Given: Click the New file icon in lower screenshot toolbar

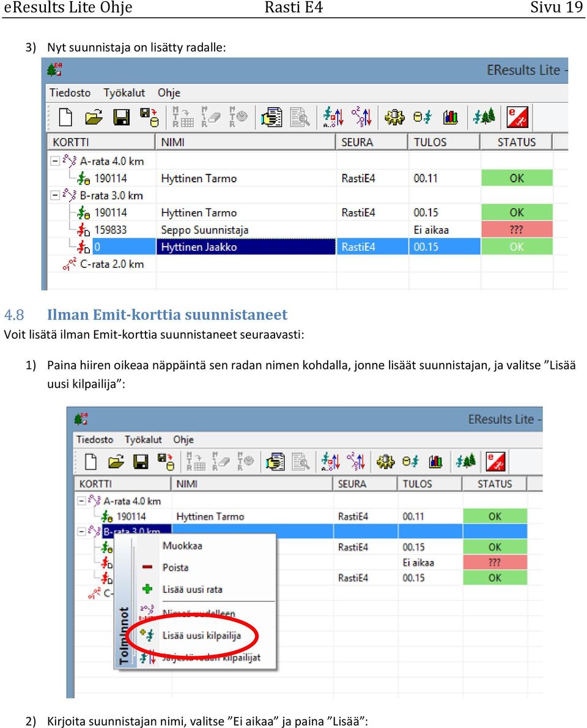Looking at the screenshot, I should tap(91, 461).
